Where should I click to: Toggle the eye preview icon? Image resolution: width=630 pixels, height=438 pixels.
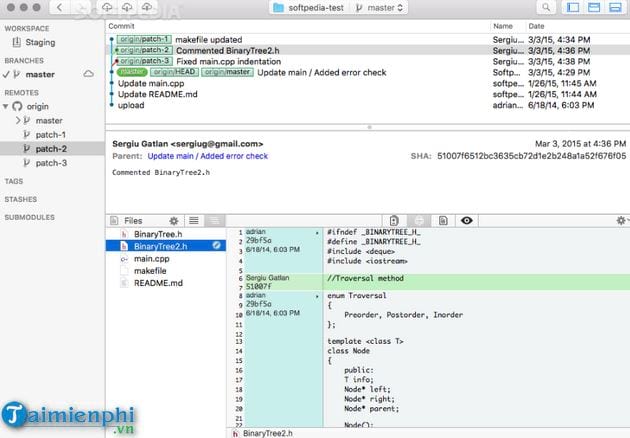tap(466, 220)
